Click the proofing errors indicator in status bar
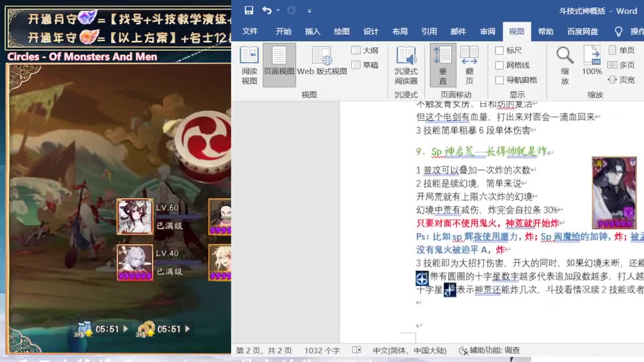The image size is (644, 362). (357, 351)
